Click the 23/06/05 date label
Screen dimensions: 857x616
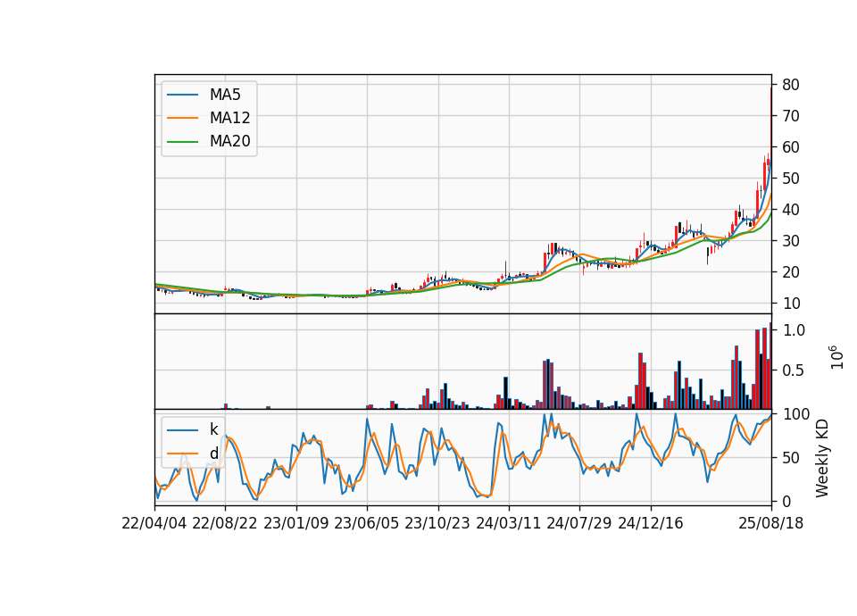coord(366,523)
